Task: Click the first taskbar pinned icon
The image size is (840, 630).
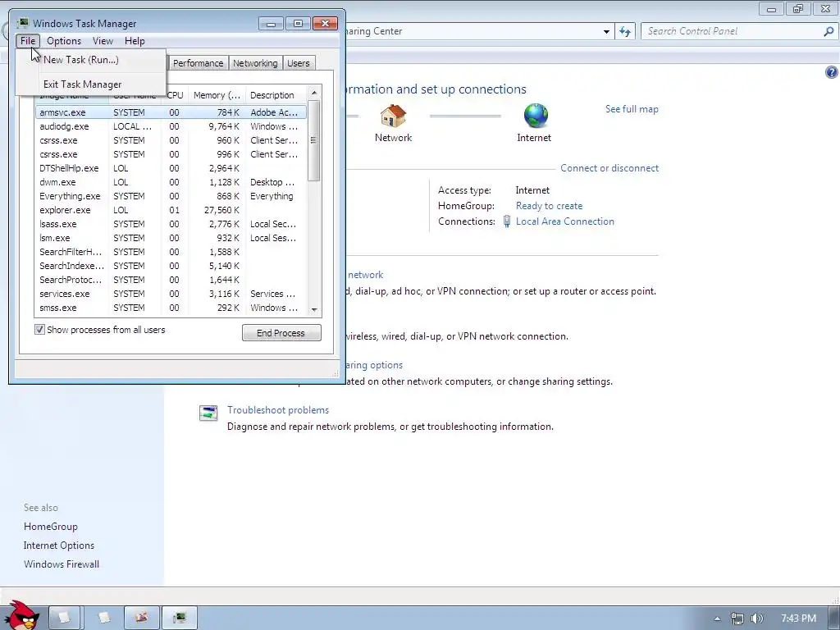Action: pos(64,619)
